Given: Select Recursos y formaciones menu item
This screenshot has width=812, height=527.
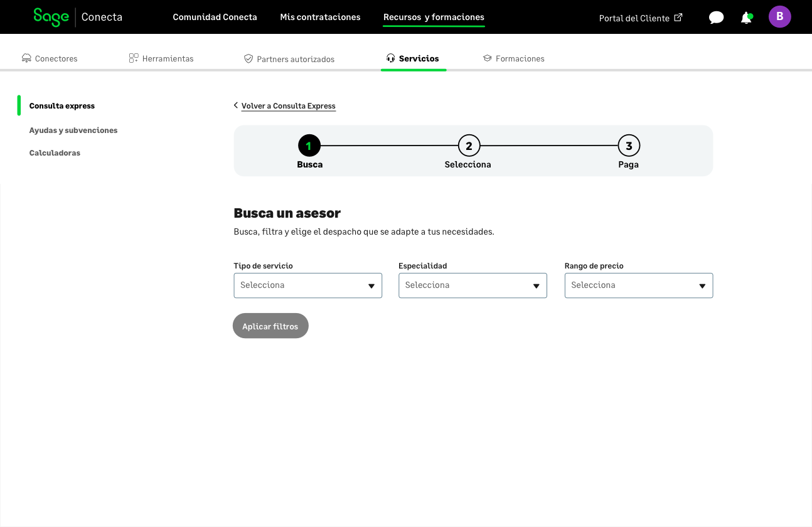Looking at the screenshot, I should [x=434, y=17].
